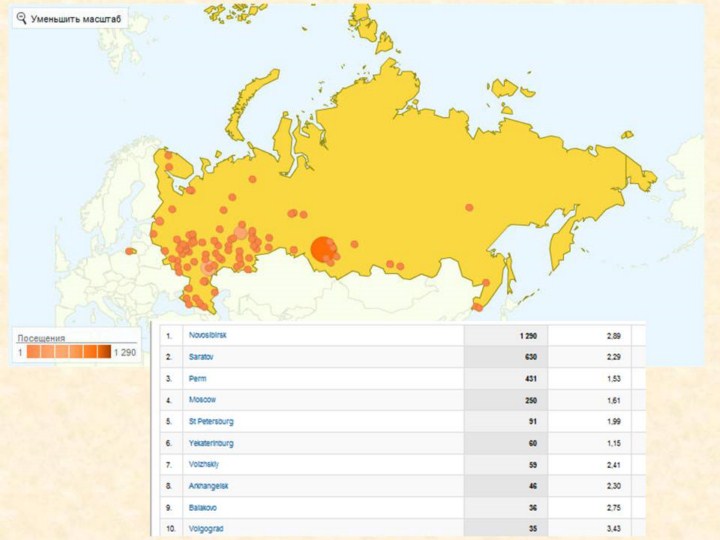Open the Arkhangelsk row link
This screenshot has height=540, width=720.
tap(209, 485)
